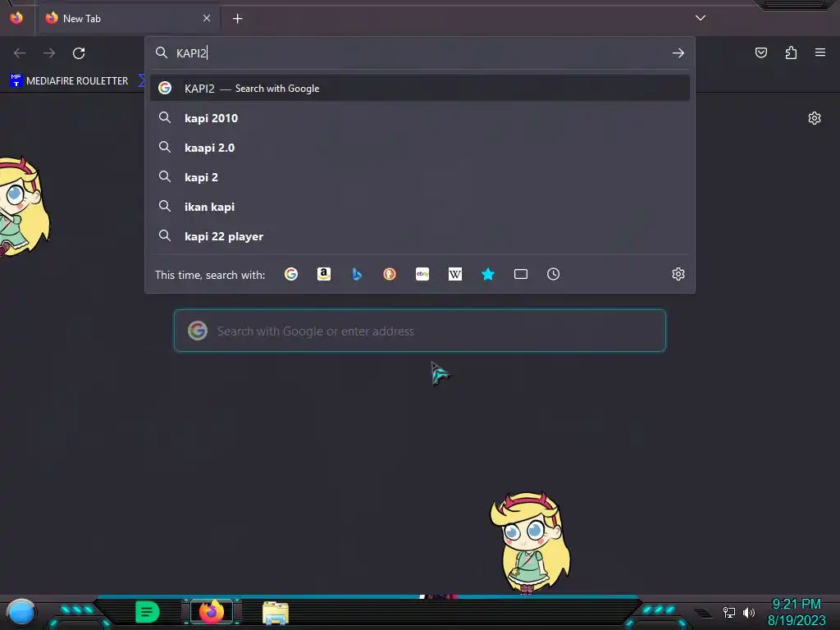Viewport: 840px width, 630px height.
Task: Open the Extensions puzzle icon
Action: click(x=792, y=52)
